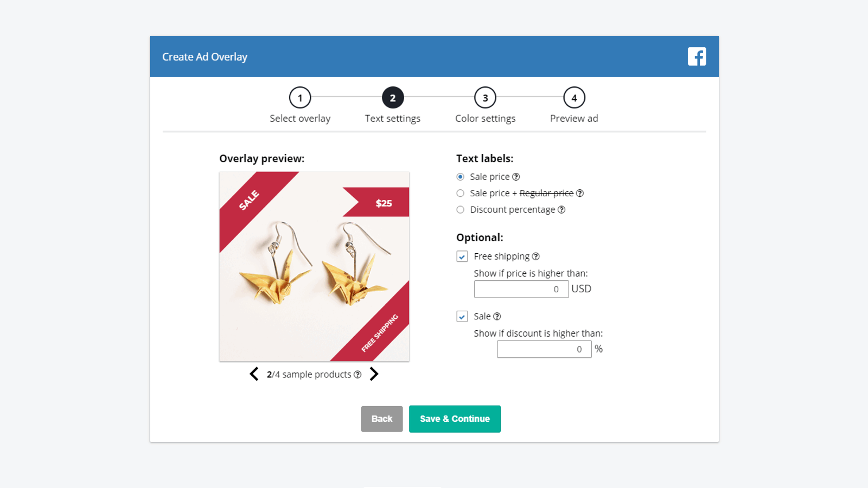Select the Discount percentage radio button
868x488 pixels.
[461, 210]
